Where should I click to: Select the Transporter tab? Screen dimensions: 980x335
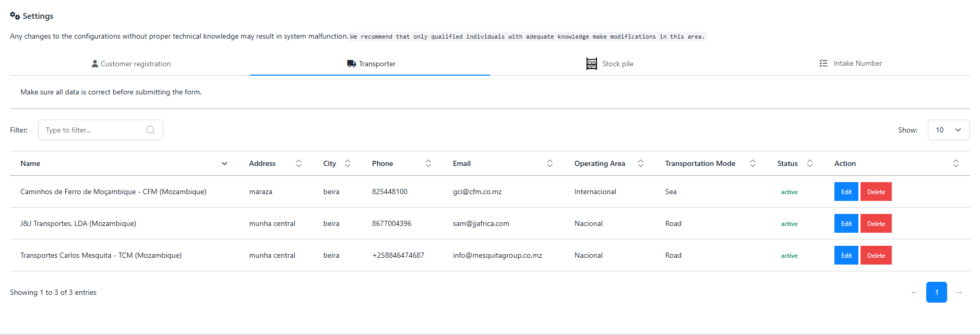(x=371, y=64)
